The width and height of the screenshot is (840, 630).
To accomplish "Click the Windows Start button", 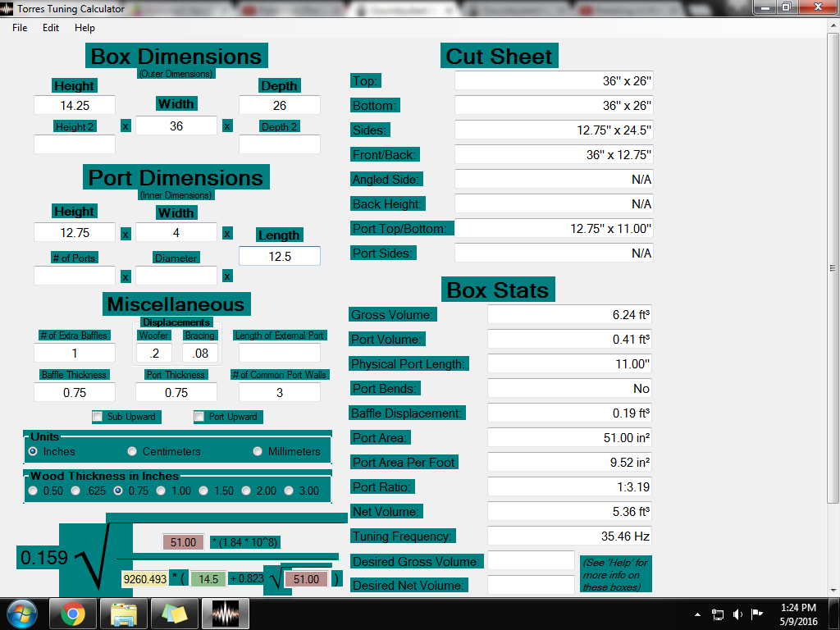I will pos(22,614).
